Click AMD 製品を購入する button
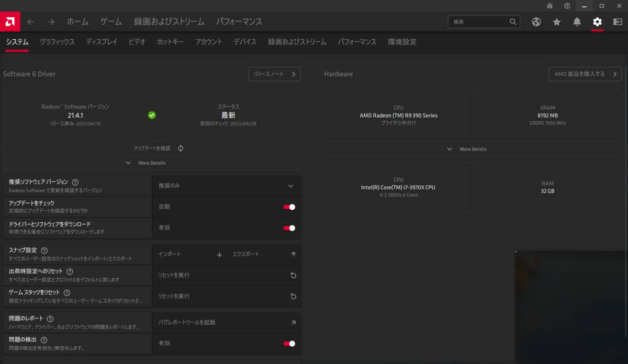This screenshot has width=628, height=364. (x=586, y=74)
